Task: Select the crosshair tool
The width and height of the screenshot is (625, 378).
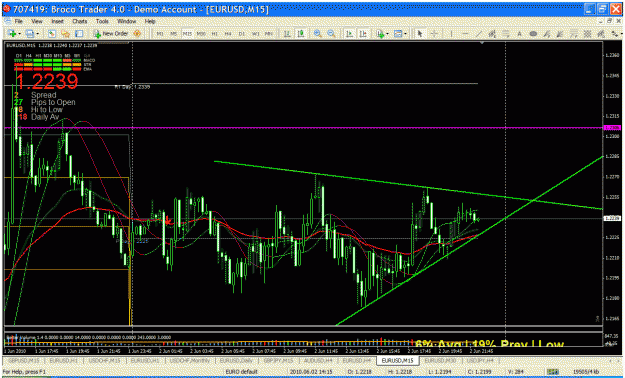Action: (x=434, y=34)
